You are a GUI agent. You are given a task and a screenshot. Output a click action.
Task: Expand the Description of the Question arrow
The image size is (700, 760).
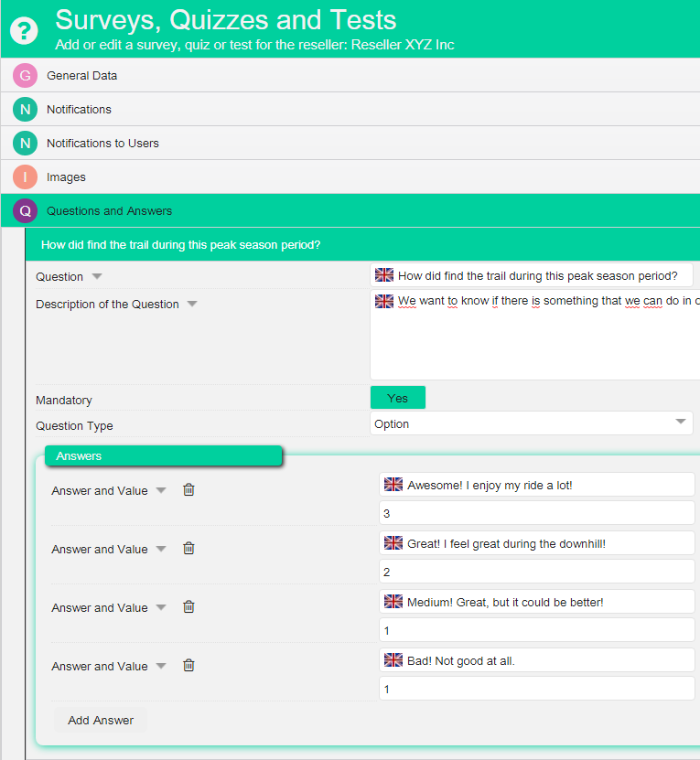(192, 305)
